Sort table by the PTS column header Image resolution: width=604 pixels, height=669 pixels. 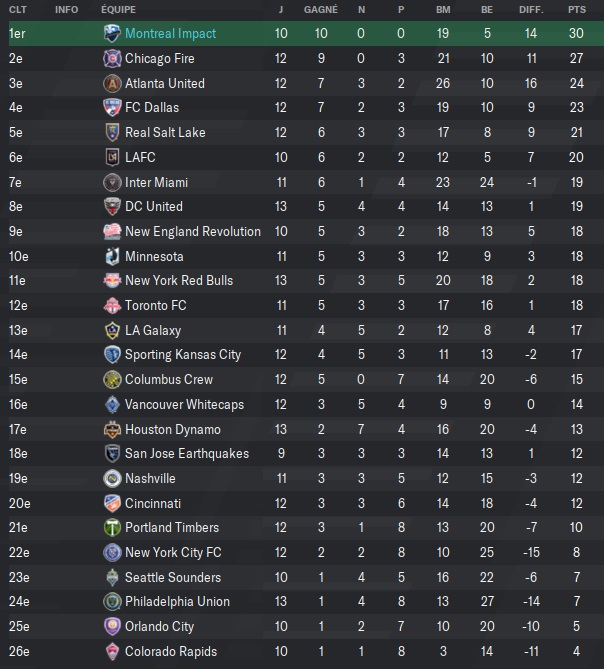click(x=577, y=10)
